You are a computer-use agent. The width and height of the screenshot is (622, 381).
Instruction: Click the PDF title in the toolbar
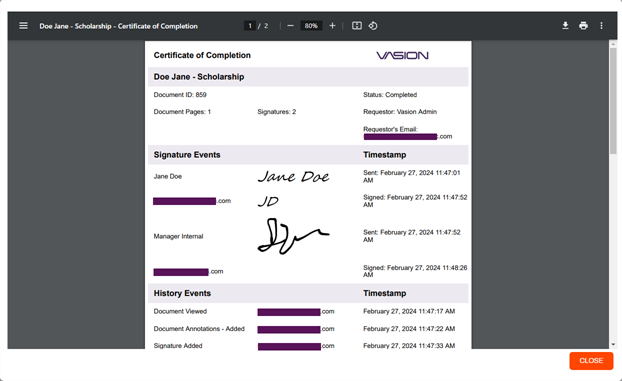(118, 26)
